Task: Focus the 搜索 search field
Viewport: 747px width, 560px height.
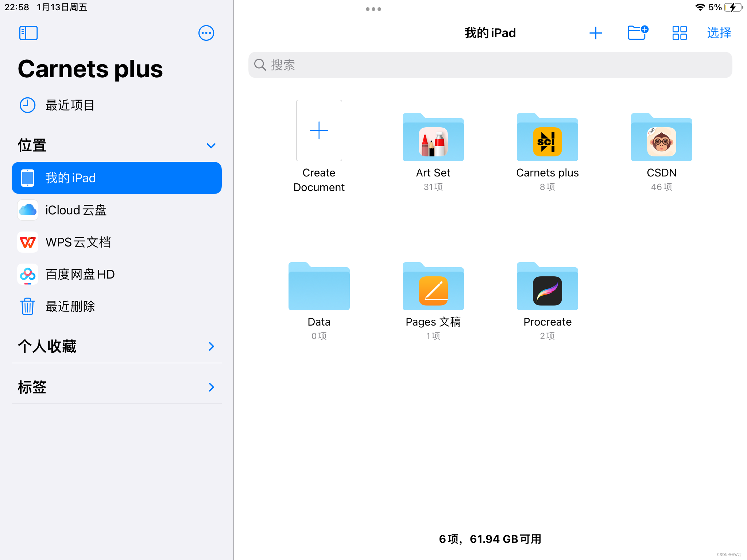Action: (490, 65)
